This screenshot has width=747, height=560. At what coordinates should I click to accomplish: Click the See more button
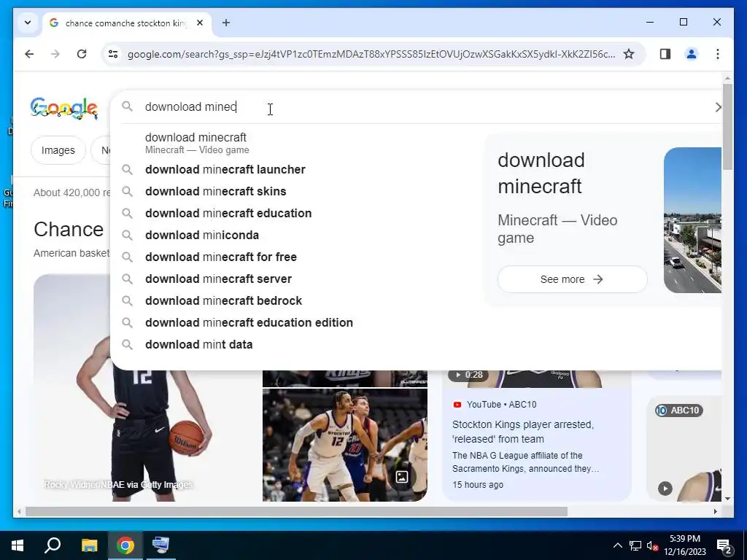coord(572,279)
